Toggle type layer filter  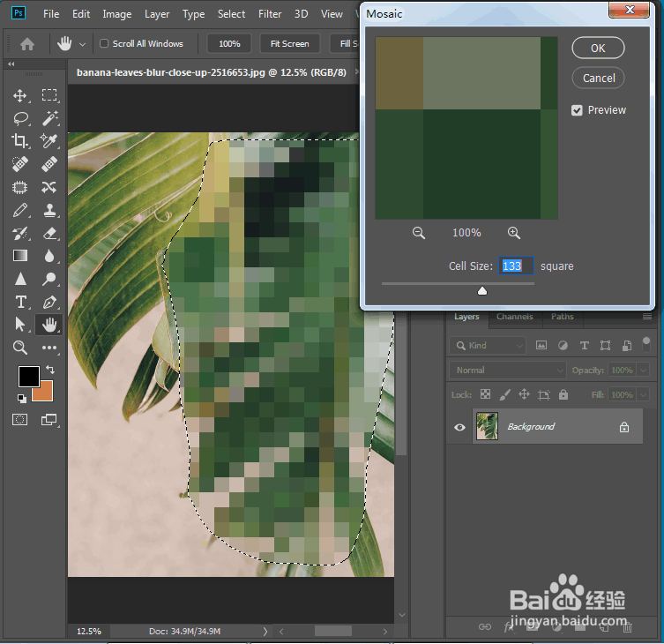pos(585,345)
